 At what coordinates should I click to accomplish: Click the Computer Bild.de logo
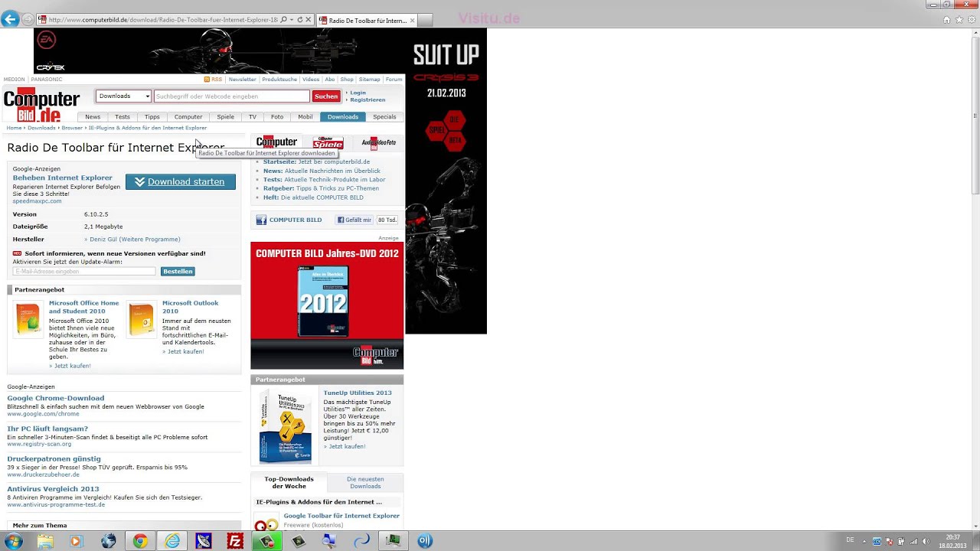coord(41,106)
